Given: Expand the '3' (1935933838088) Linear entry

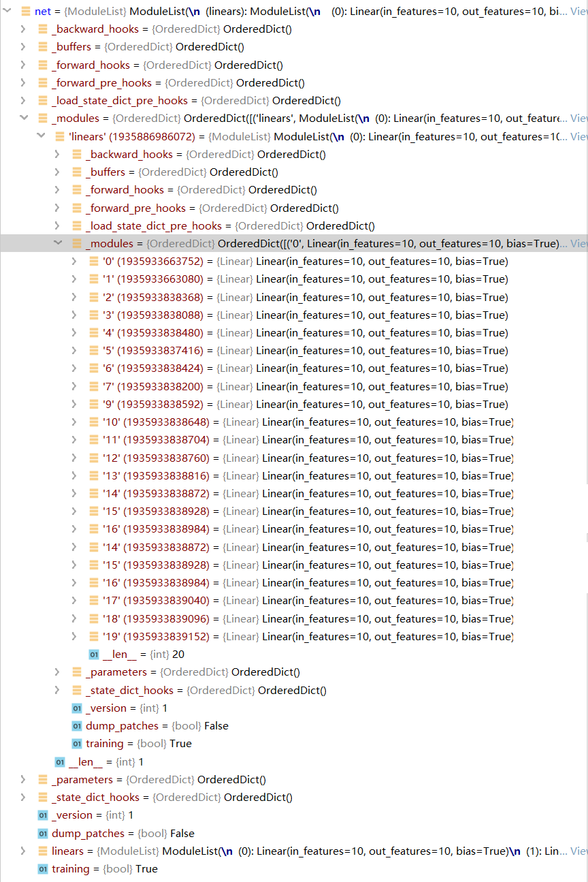Looking at the screenshot, I should coord(74,315).
